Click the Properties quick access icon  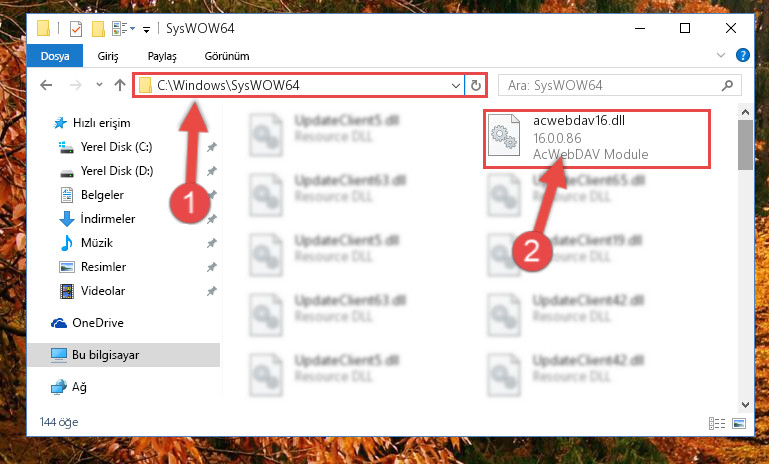(x=76, y=29)
